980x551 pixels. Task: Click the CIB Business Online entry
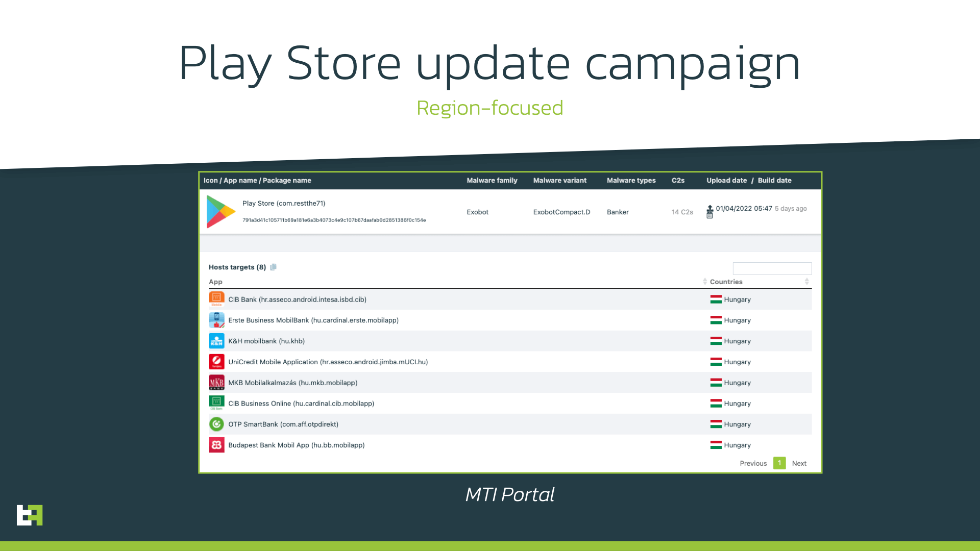click(301, 404)
